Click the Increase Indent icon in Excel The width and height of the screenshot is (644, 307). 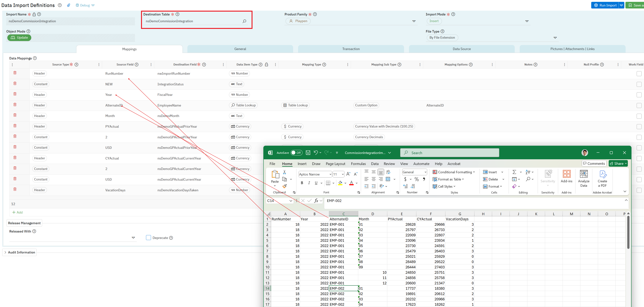(x=373, y=186)
